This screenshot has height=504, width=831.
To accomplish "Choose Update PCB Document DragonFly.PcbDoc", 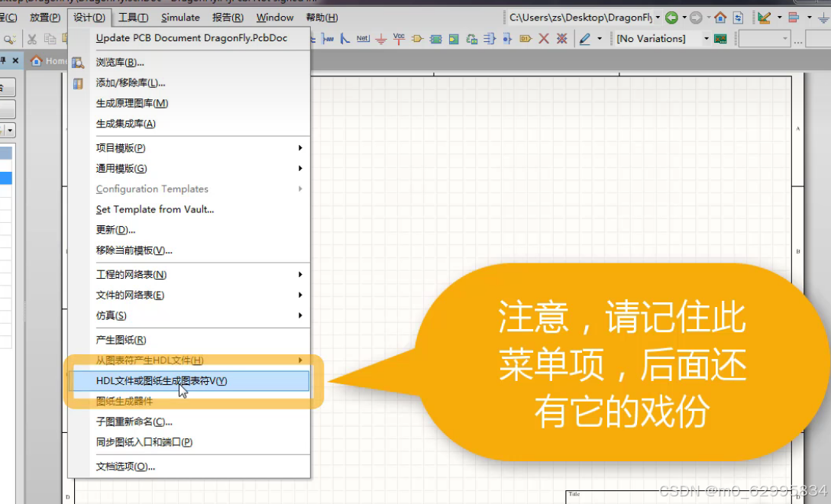I will 191,38.
